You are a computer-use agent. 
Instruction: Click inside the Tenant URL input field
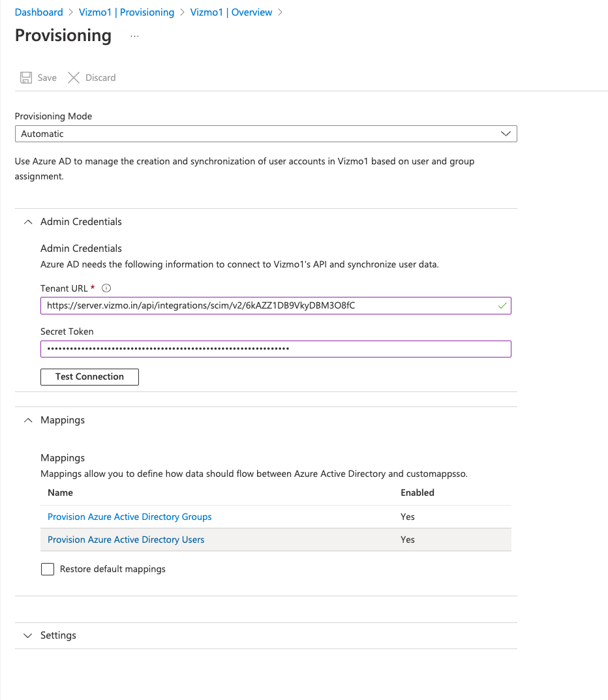(261, 305)
